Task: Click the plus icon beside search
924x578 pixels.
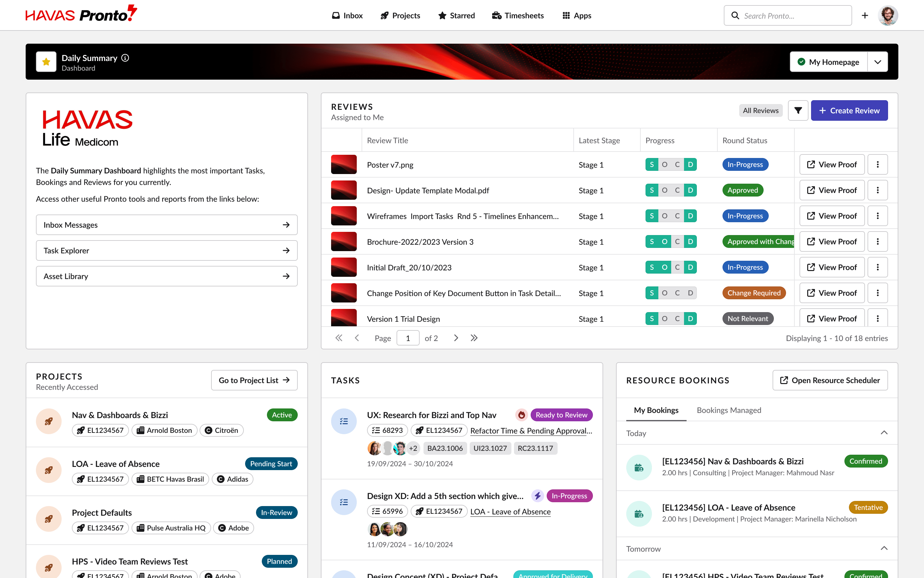Action: 865,15
